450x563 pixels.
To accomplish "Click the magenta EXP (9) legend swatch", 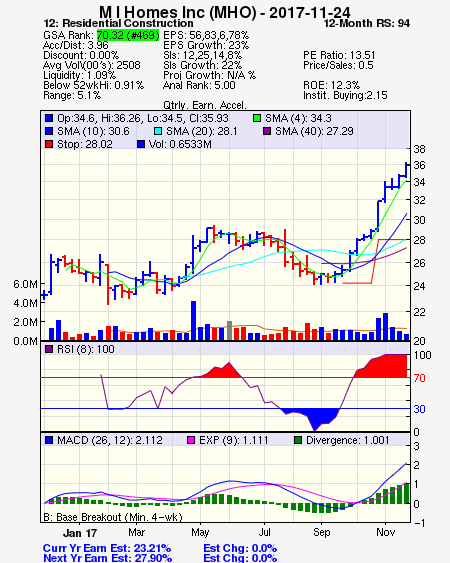I will pyautogui.click(x=191, y=440).
